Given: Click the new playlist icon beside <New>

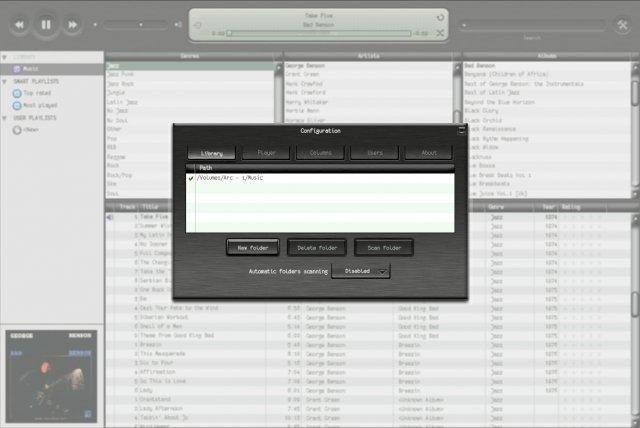Looking at the screenshot, I should click(x=17, y=130).
